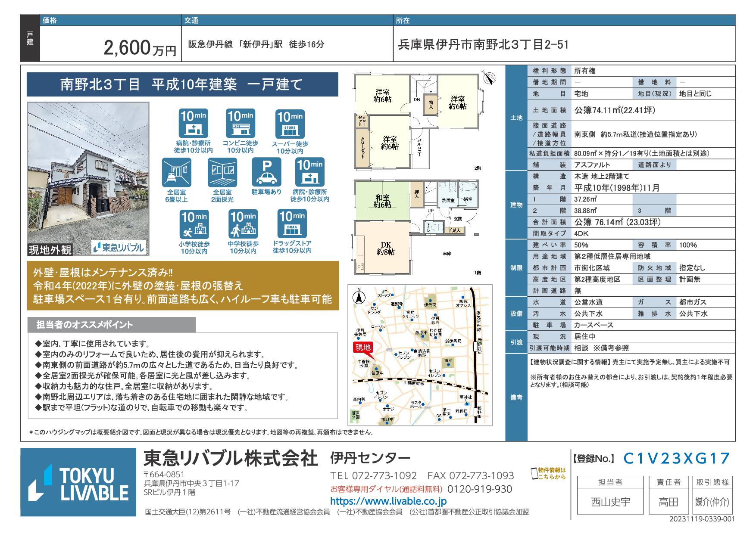Click the drugstore walking-time icon
Image resolution: width=756 pixels, height=534 pixels.
tap(292, 224)
